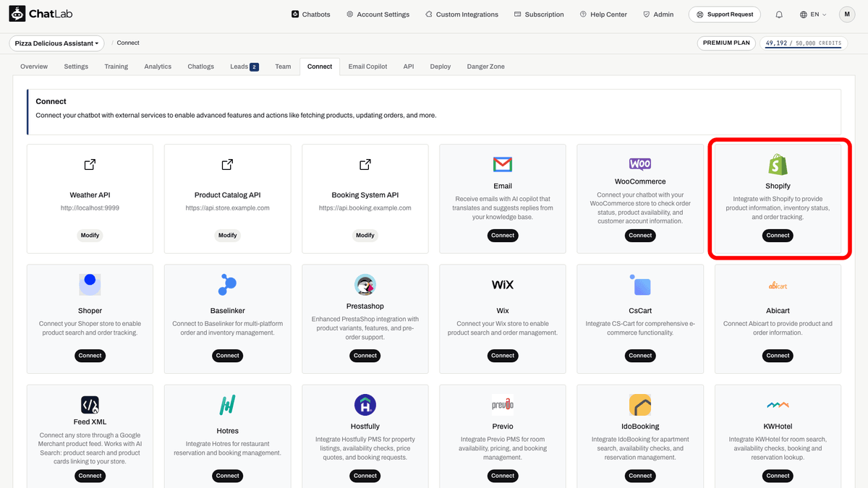This screenshot has width=868, height=488.
Task: Go to Subscription in the top navigation
Action: click(539, 14)
